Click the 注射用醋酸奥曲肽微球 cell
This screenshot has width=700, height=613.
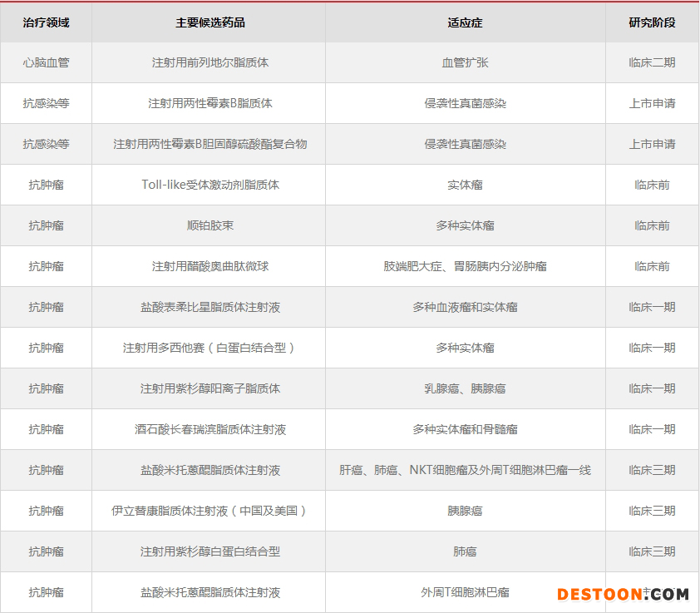point(210,266)
